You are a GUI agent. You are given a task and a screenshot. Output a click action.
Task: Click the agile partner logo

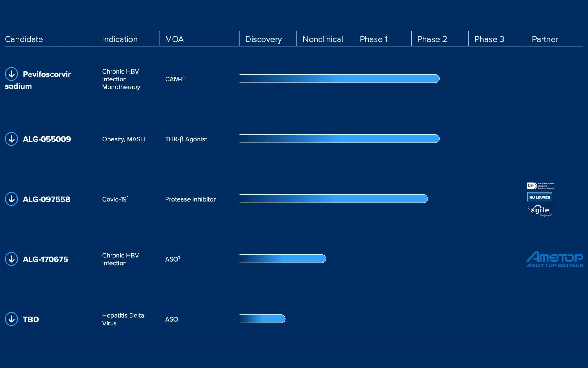pos(540,210)
